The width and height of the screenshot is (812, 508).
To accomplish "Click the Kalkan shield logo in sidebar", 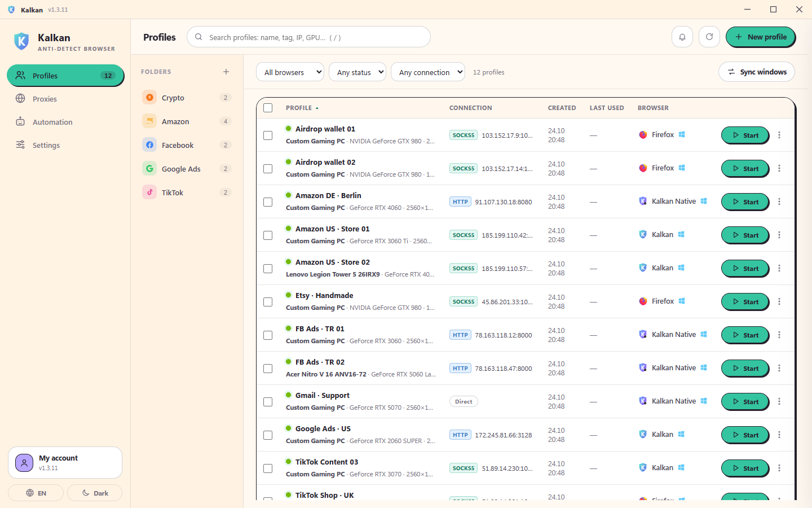I will [21, 41].
